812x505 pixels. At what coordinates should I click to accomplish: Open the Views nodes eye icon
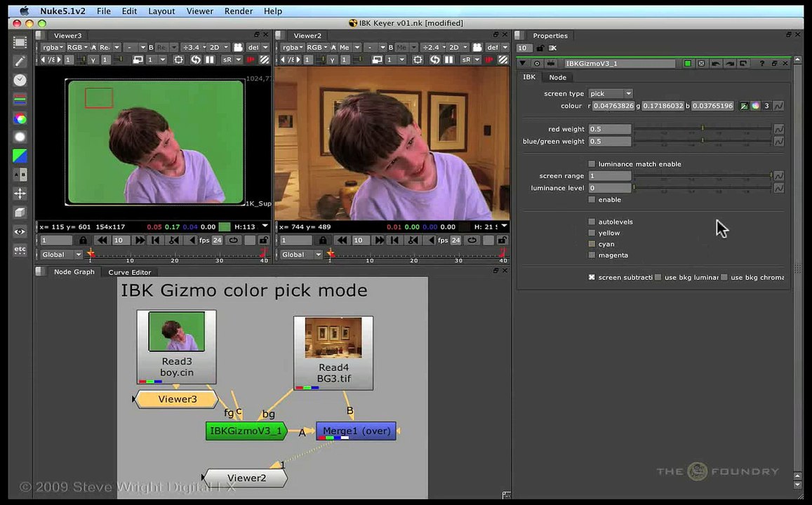[20, 231]
